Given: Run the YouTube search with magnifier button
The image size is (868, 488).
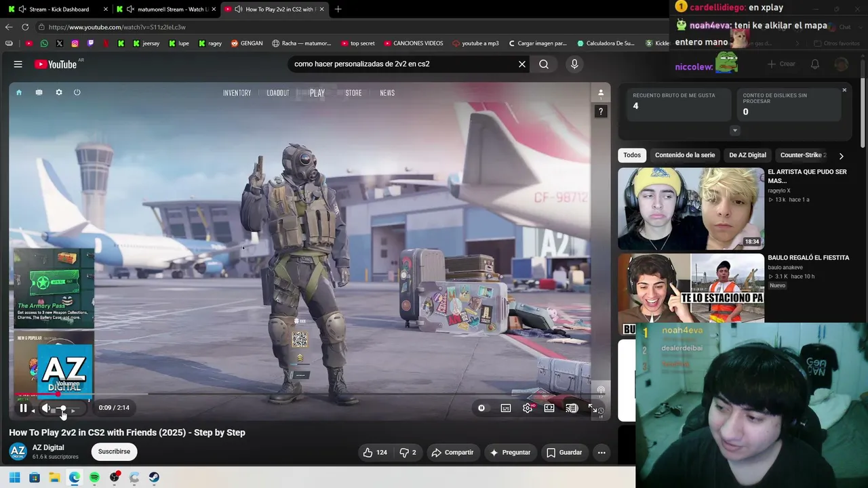Looking at the screenshot, I should [544, 64].
